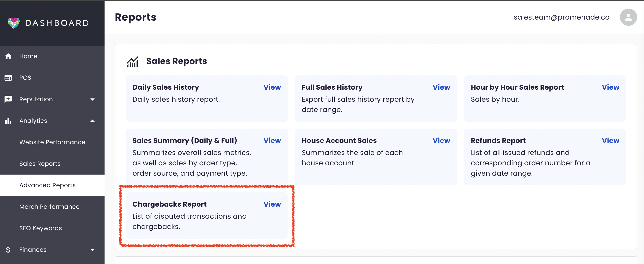Expand the Reputation menu arrow

(x=92, y=99)
